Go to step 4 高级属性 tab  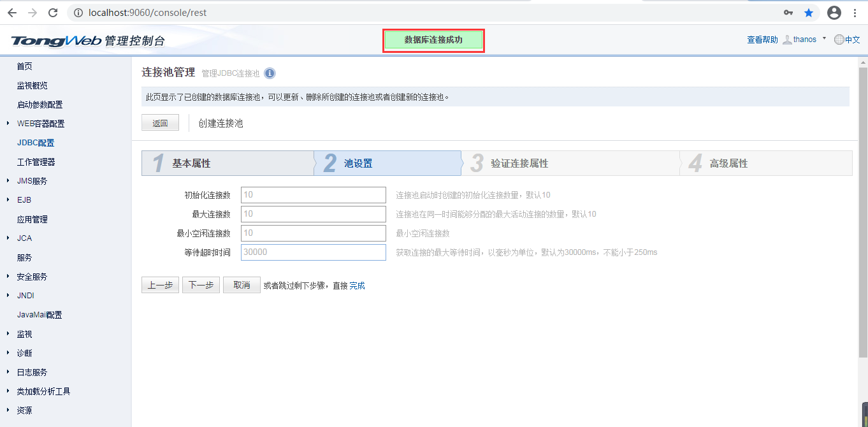coord(766,163)
